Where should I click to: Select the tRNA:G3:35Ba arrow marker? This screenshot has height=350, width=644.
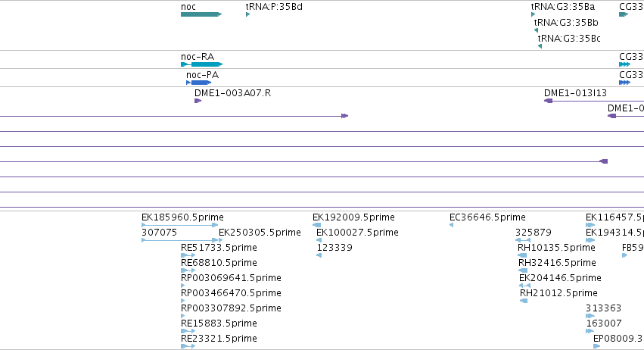[x=533, y=14]
